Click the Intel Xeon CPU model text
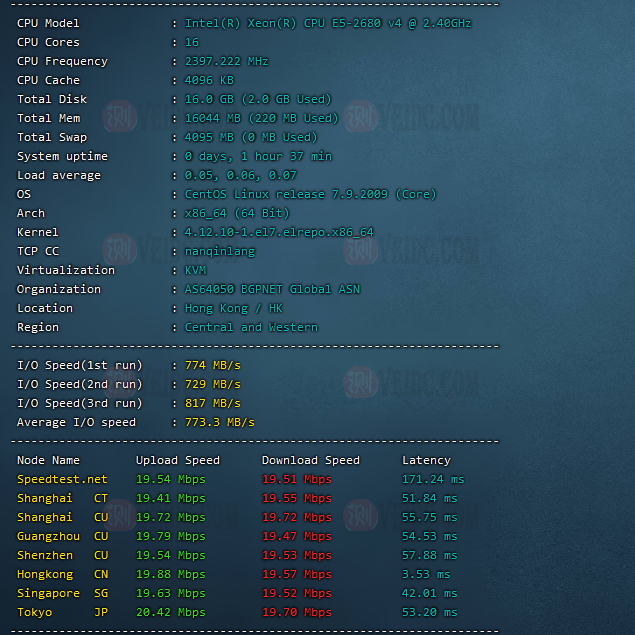The height and width of the screenshot is (635, 635). pyautogui.click(x=328, y=23)
